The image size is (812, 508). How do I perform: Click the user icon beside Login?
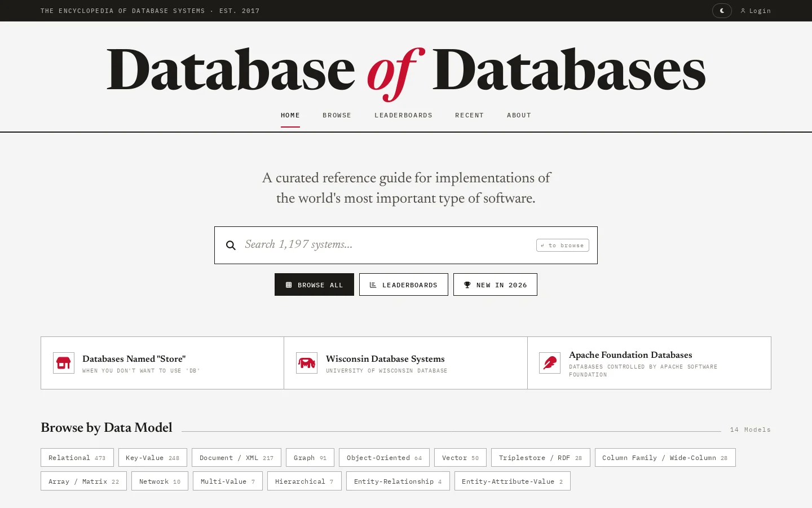(x=743, y=11)
